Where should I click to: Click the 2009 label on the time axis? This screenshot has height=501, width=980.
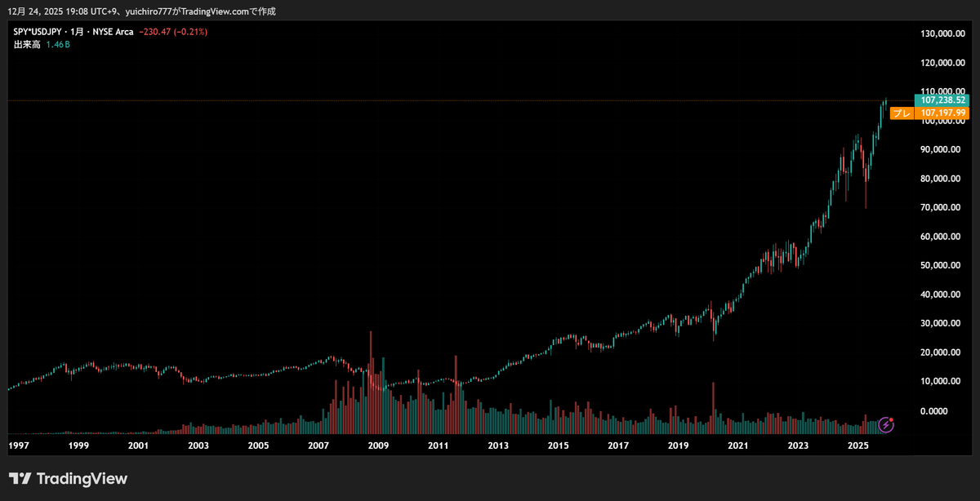(378, 446)
